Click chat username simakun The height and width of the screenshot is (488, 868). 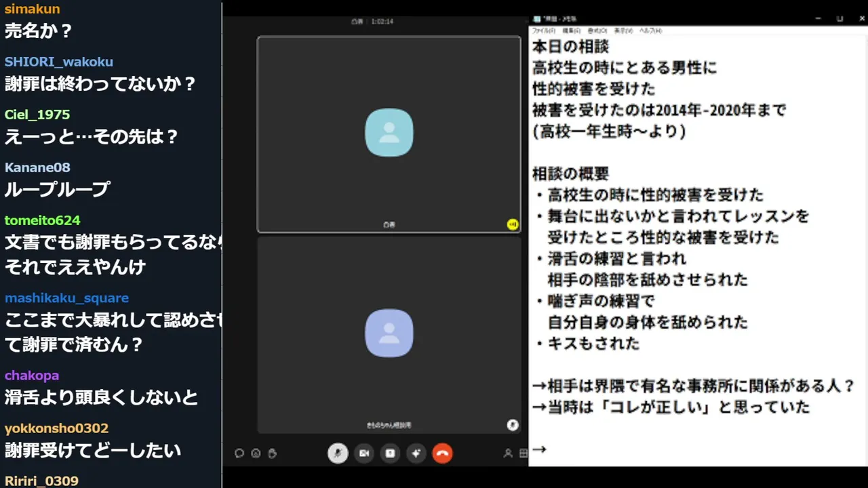pos(33,9)
